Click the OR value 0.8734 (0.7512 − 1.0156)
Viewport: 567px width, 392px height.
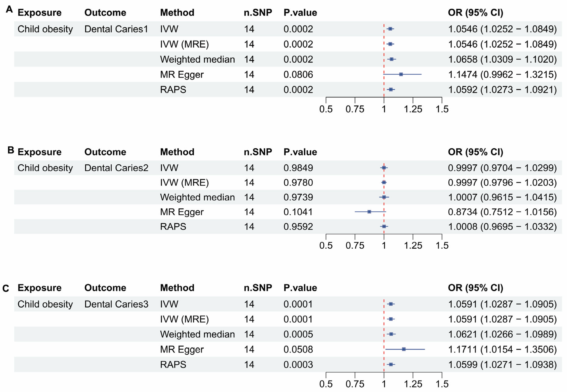[x=502, y=212]
